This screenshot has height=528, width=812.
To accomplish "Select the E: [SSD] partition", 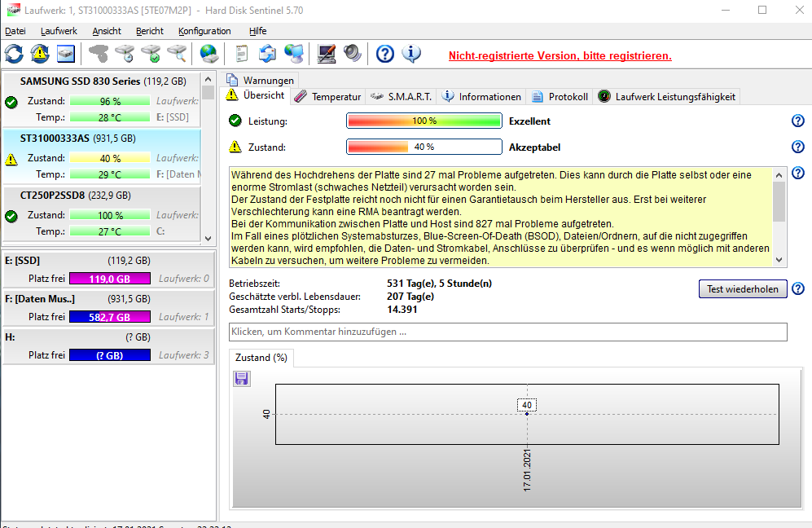I will (x=109, y=270).
